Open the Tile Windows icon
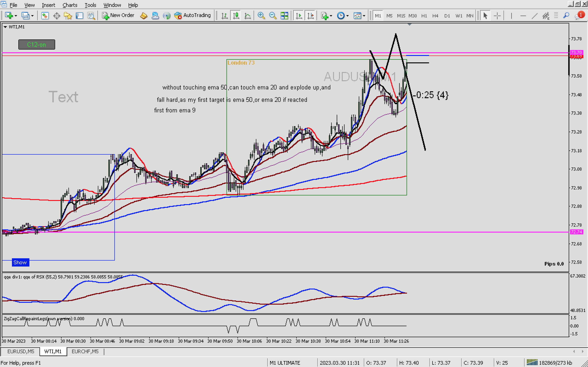The width and height of the screenshot is (588, 367). [x=284, y=16]
